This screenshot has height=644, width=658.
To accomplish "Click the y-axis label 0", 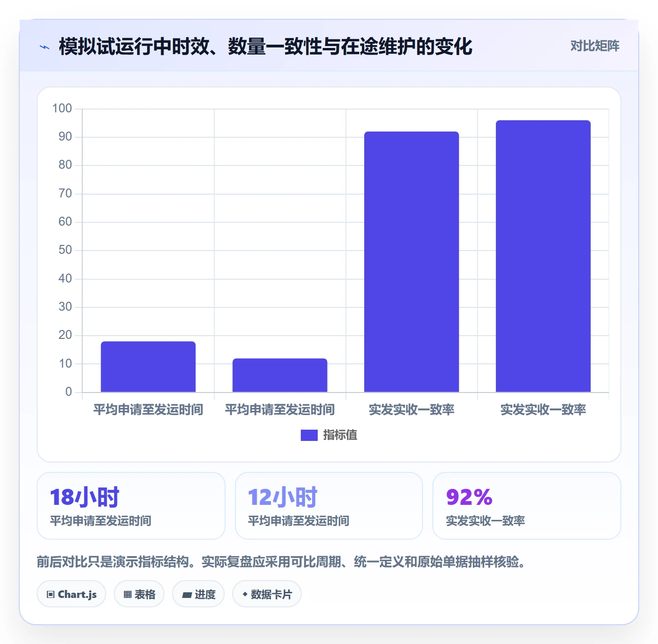I will tap(69, 392).
